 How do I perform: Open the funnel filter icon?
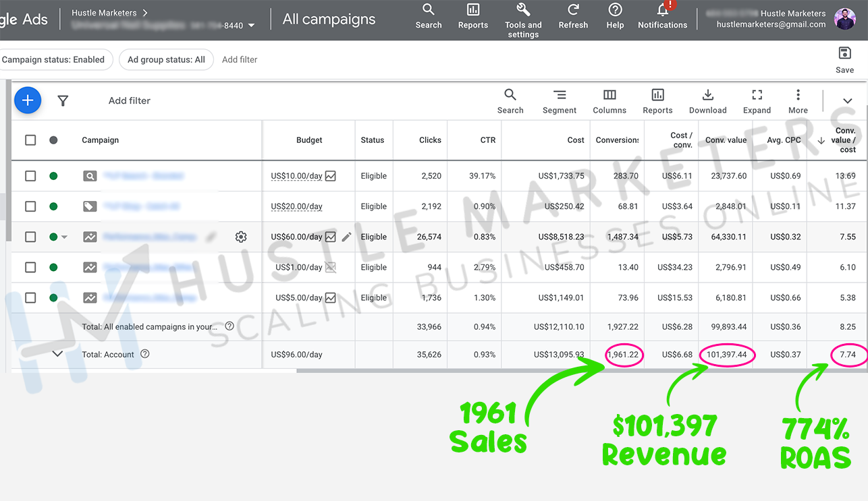pyautogui.click(x=63, y=100)
